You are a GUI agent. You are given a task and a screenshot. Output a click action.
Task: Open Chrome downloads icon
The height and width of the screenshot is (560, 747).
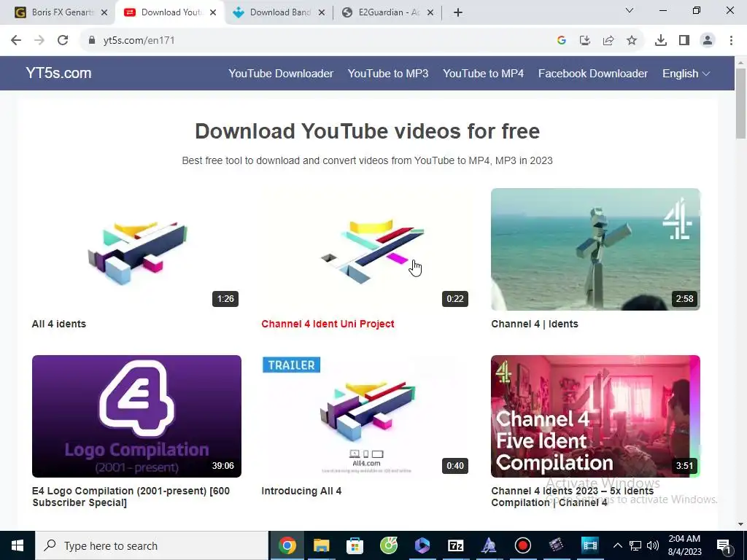[661, 41]
